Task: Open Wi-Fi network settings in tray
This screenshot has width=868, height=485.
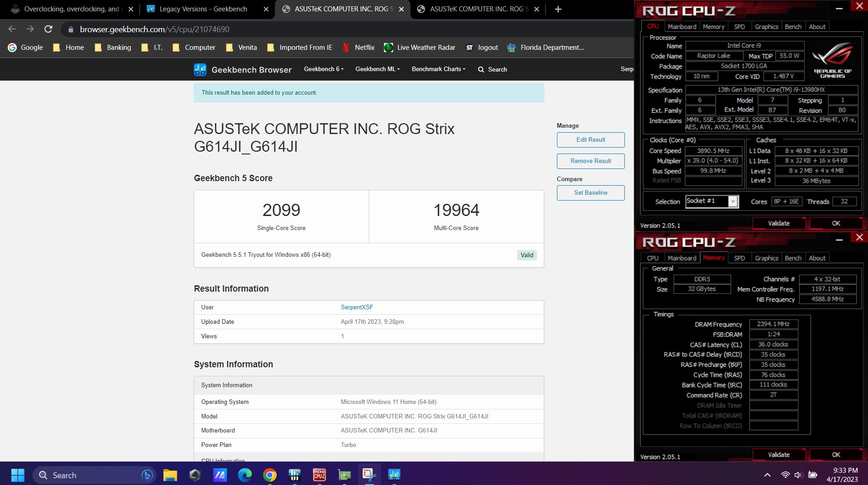Action: 785,475
